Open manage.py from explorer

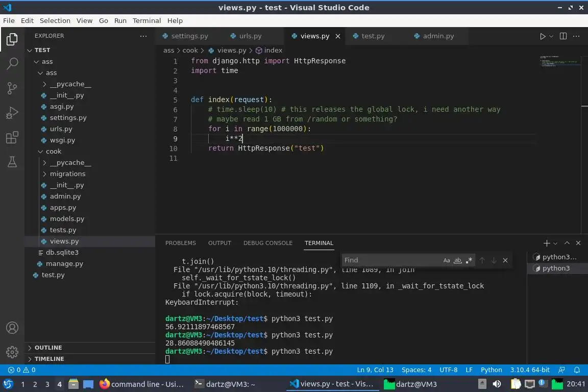tap(64, 264)
